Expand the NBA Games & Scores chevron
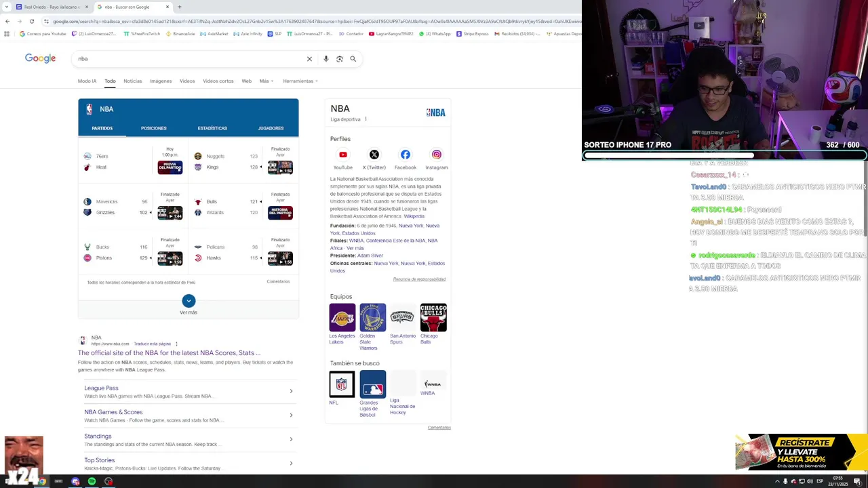The height and width of the screenshot is (488, 868). coord(291,415)
